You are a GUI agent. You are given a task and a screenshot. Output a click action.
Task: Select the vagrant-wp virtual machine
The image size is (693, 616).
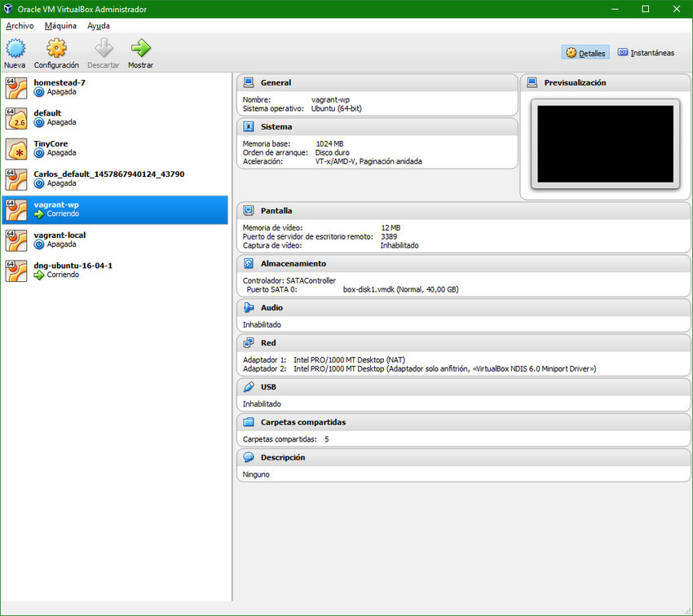115,209
